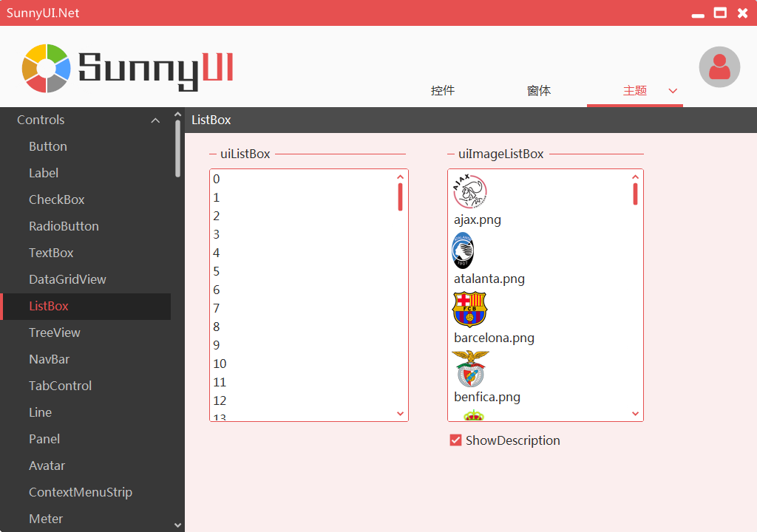Open the TreeView page in sidebar
Image resolution: width=757 pixels, height=532 pixels.
pos(86,332)
